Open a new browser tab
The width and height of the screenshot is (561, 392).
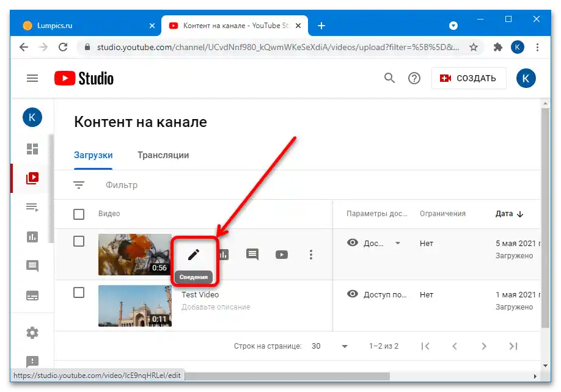pos(321,26)
